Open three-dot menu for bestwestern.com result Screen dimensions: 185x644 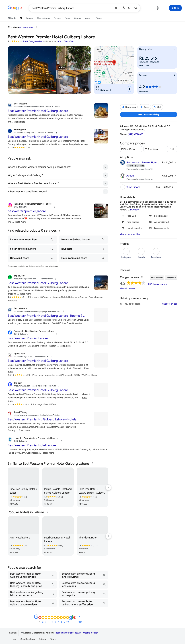[63, 106]
